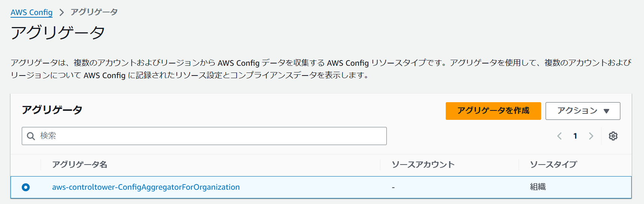The height and width of the screenshot is (204, 644).
Task: Go to previous page with left chevron
Action: pyautogui.click(x=559, y=136)
